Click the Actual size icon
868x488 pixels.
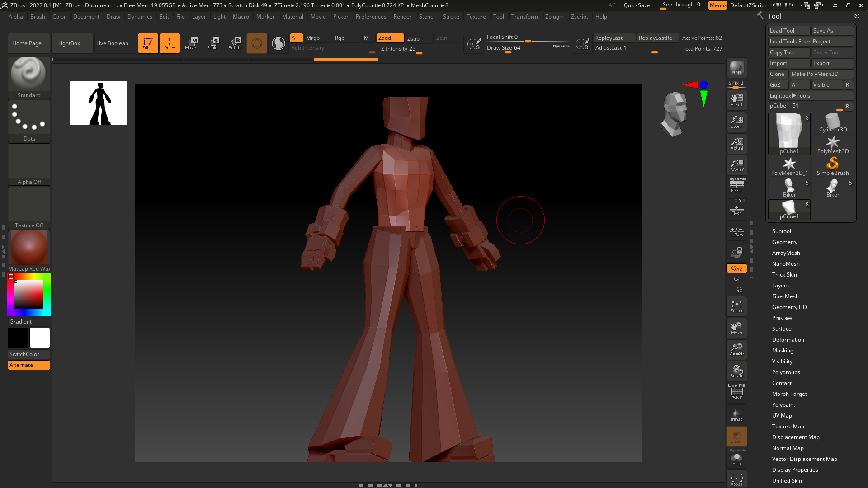(736, 144)
